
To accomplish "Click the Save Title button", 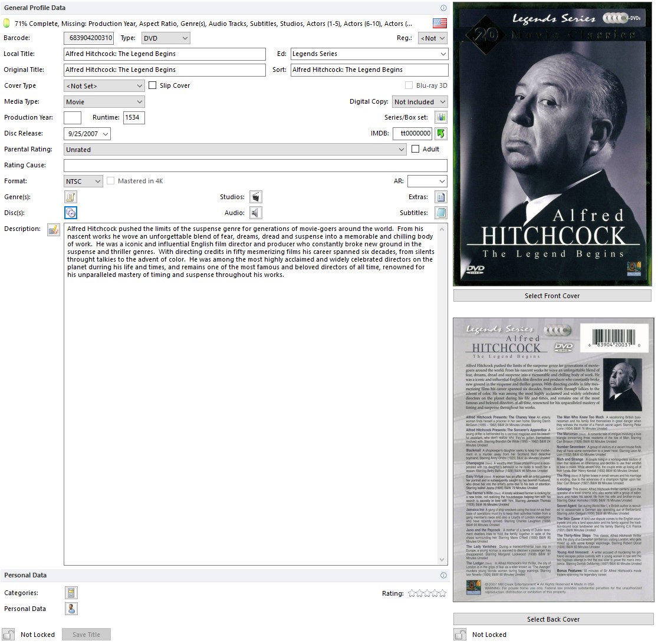I will (x=87, y=635).
